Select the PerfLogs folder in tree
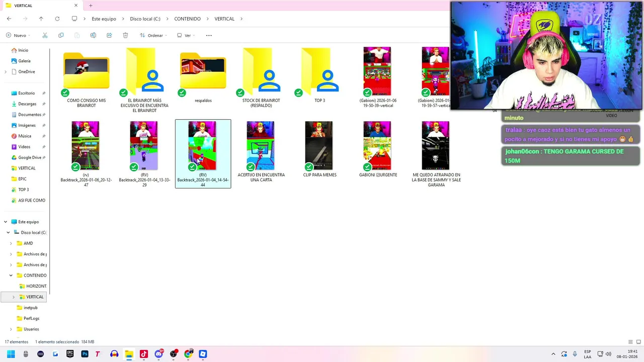 28,318
